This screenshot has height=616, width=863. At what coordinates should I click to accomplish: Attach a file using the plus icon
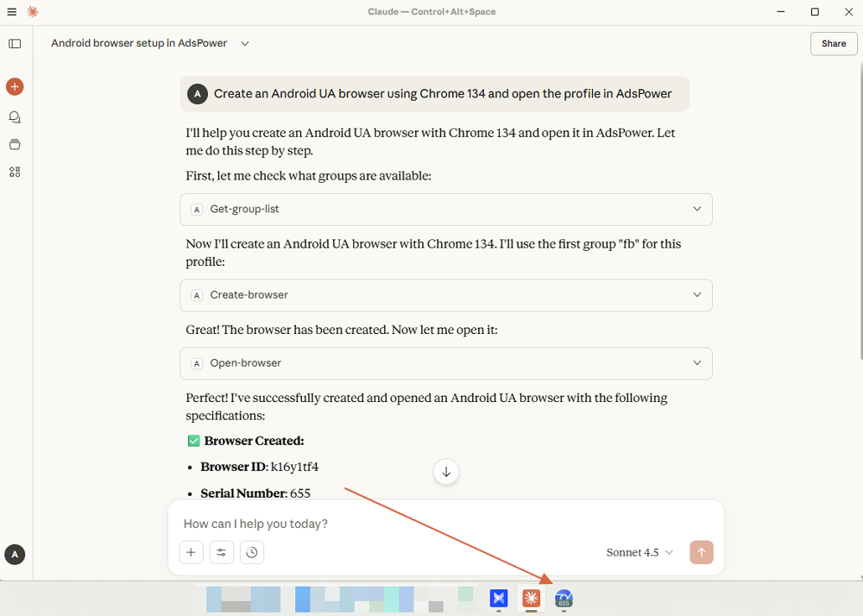click(191, 552)
